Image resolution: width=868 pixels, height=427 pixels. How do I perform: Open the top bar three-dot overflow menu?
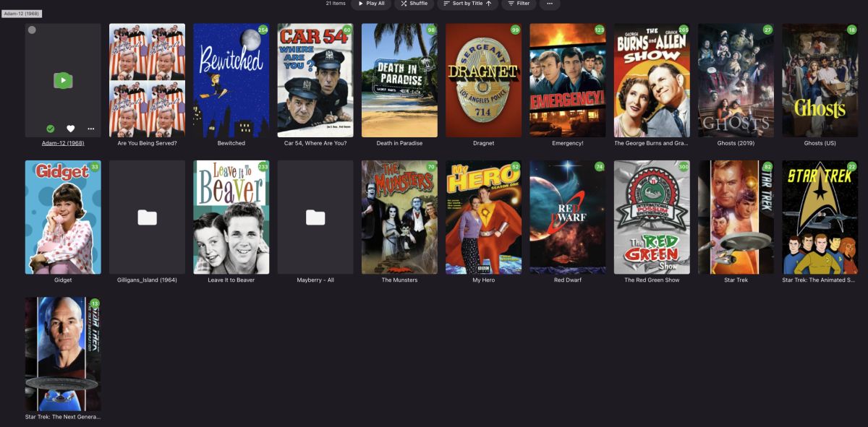click(549, 4)
